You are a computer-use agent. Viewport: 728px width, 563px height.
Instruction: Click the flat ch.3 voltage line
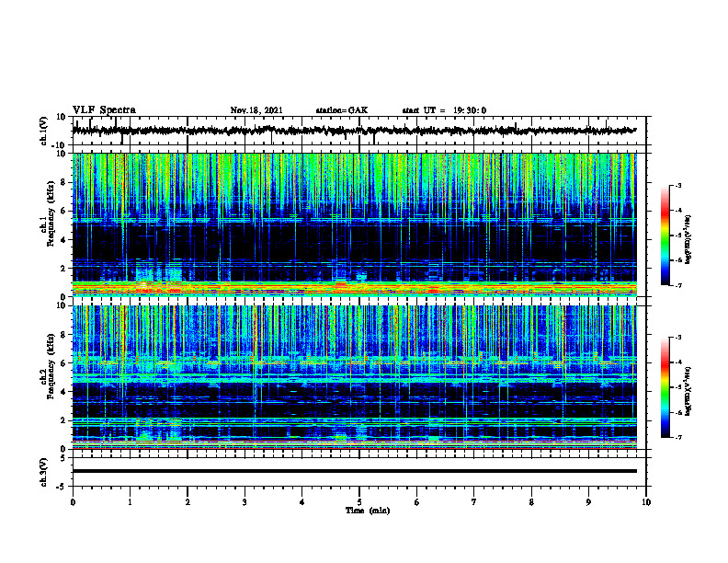pos(354,471)
